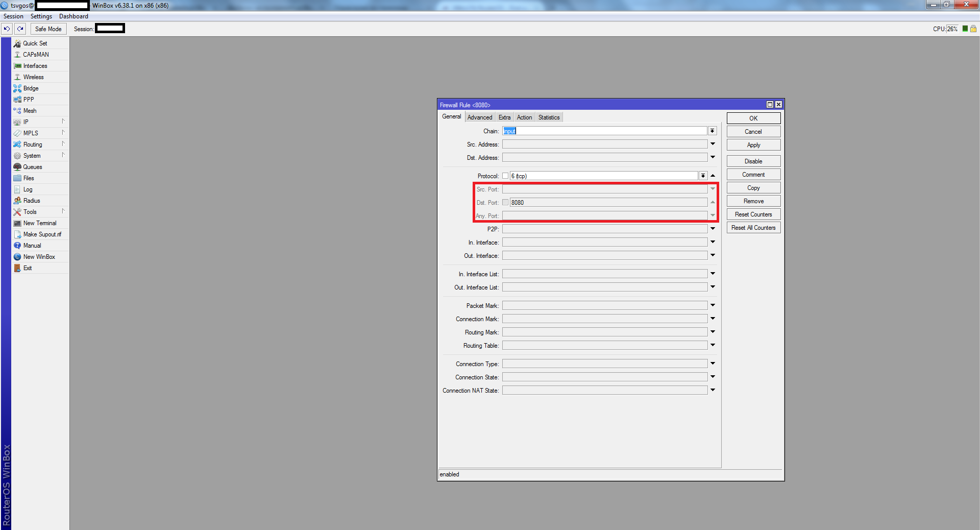The width and height of the screenshot is (980, 530).
Task: Click the Reset All Counters button
Action: [753, 228]
